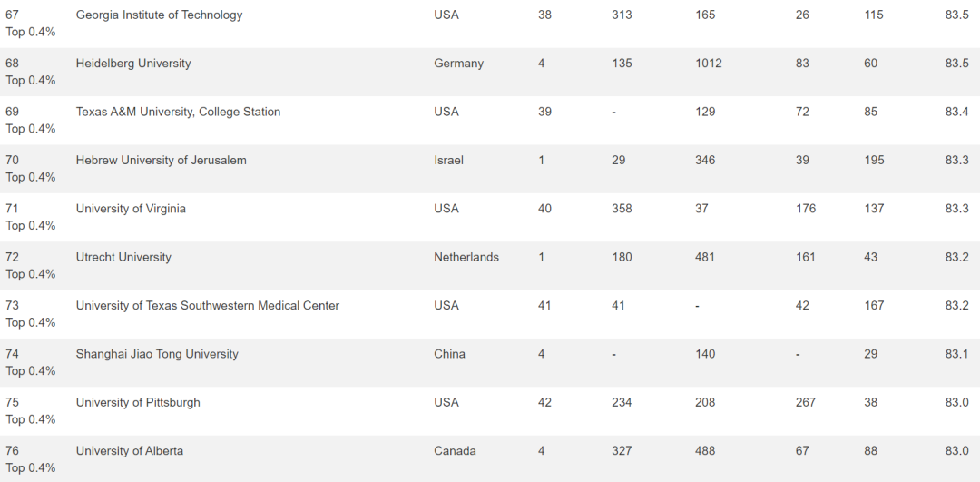Click rank number 67 cell

(x=12, y=15)
